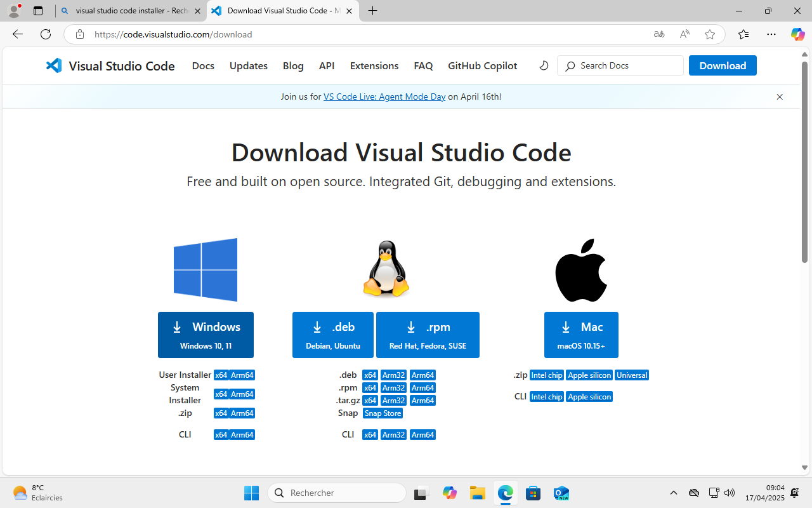
Task: Select Universal for Mac .zip
Action: (x=632, y=375)
